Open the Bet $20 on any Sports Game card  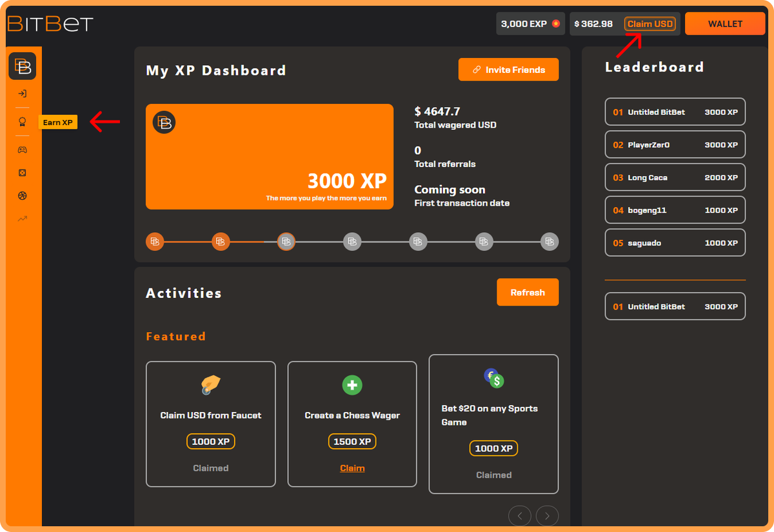(x=493, y=424)
